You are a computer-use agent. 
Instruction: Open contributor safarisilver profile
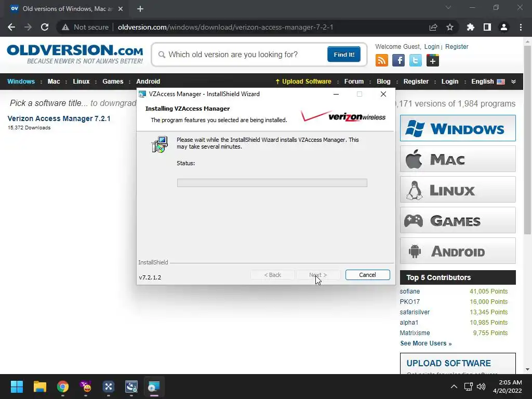click(x=415, y=312)
